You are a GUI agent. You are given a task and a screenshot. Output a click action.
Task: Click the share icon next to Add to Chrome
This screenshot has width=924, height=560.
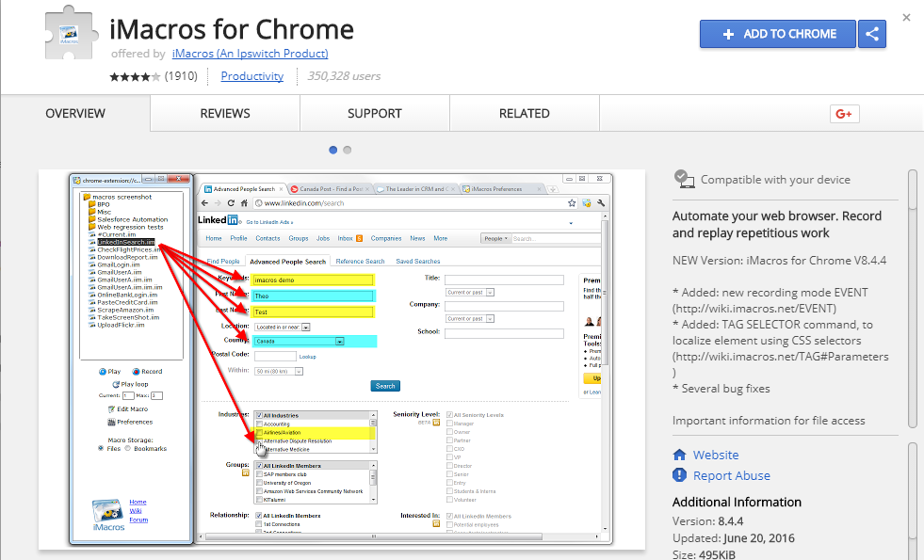coord(872,34)
